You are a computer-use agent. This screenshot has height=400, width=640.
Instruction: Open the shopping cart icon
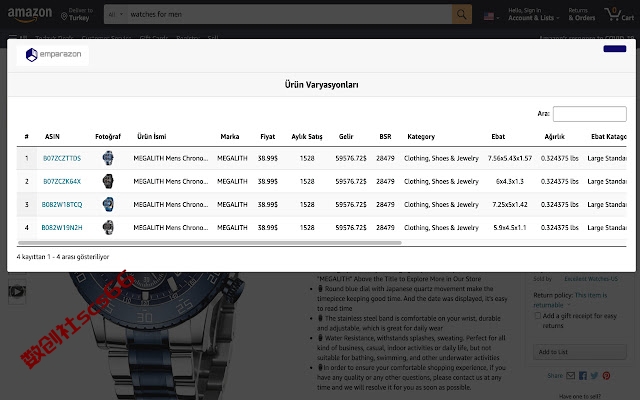pyautogui.click(x=620, y=14)
